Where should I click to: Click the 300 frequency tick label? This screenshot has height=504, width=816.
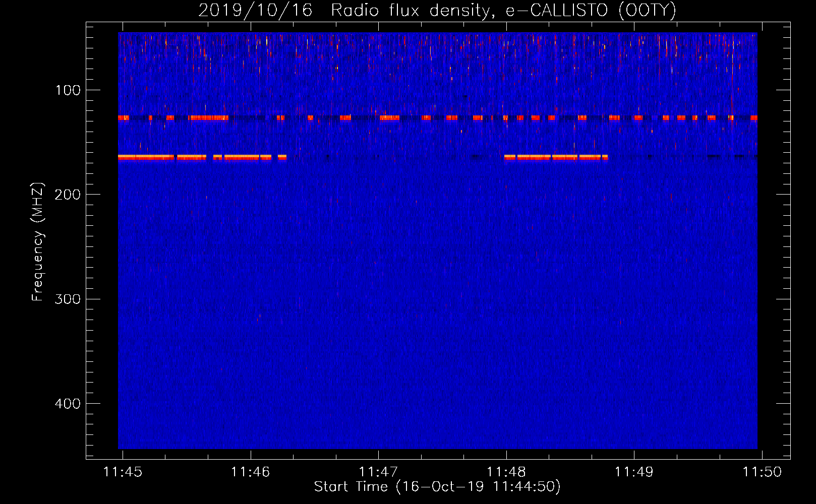click(68, 299)
